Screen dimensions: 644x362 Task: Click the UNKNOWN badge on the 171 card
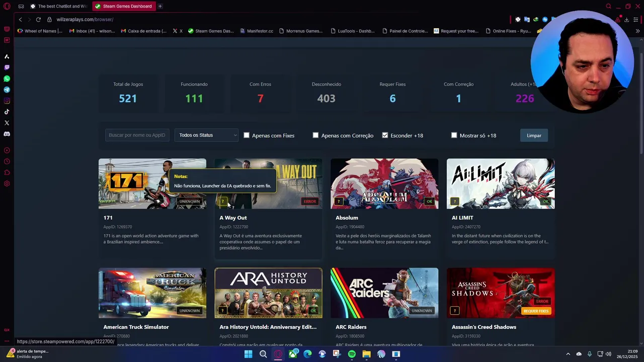click(190, 201)
